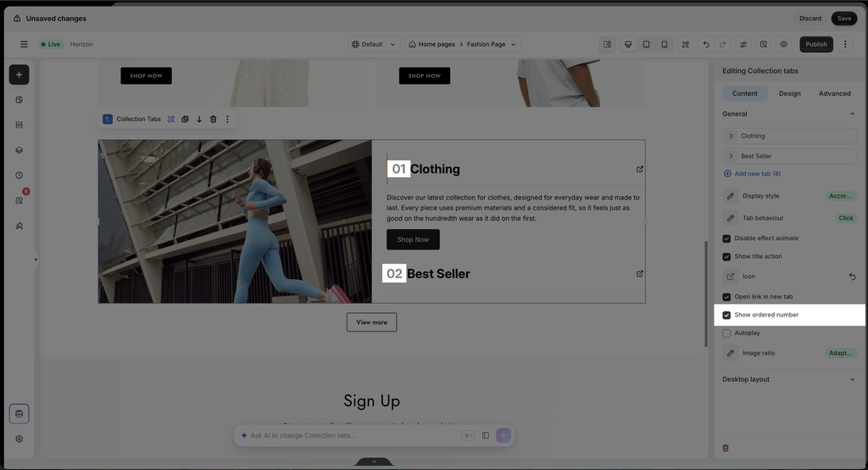Click the Save button

tap(843, 19)
